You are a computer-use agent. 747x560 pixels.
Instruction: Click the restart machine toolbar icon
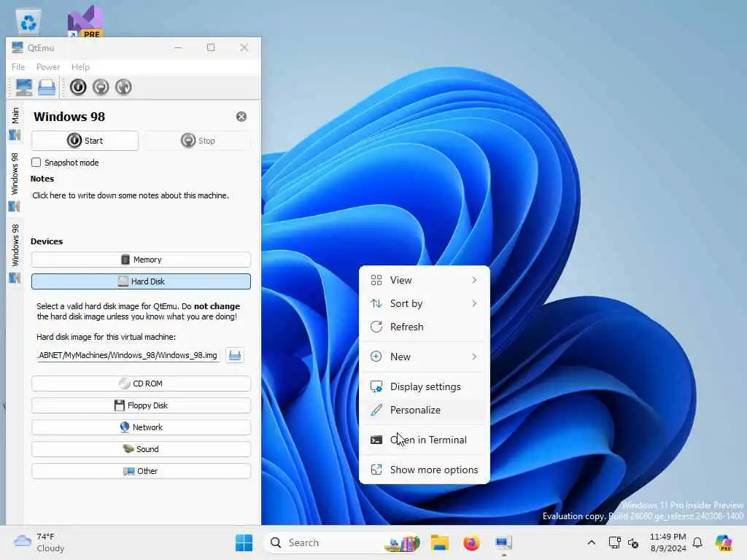click(123, 87)
